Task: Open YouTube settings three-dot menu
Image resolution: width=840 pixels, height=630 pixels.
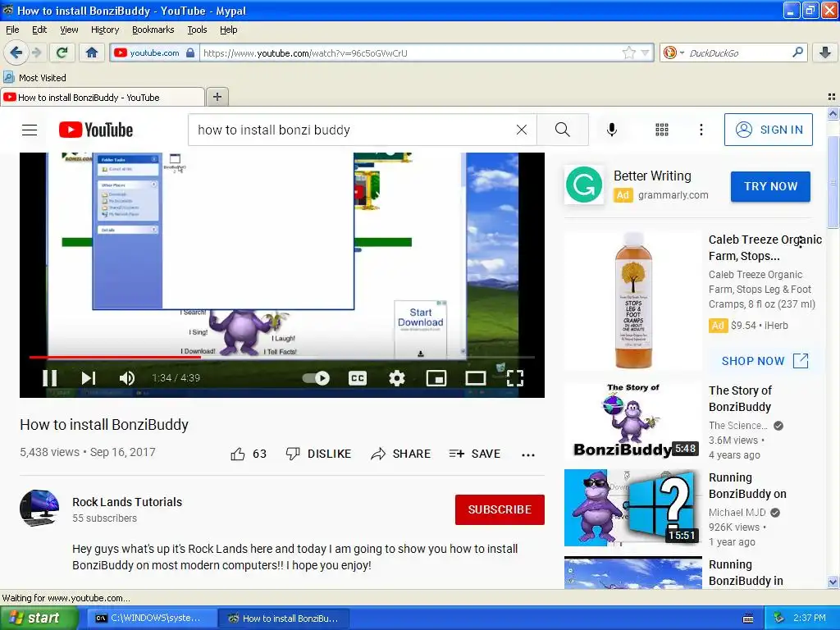Action: pos(701,130)
